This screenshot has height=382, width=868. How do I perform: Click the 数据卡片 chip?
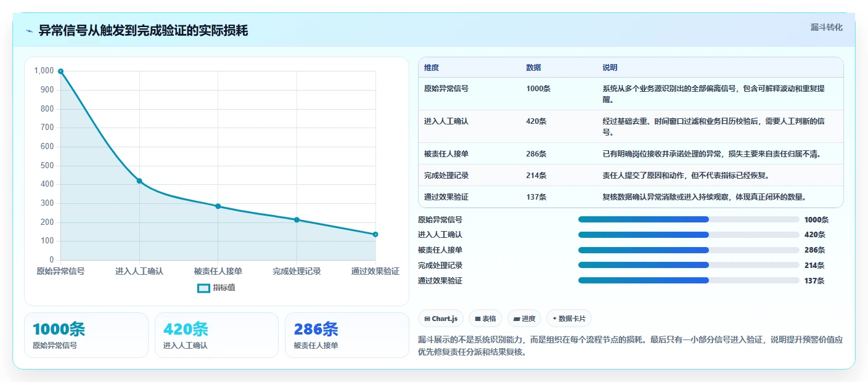pyautogui.click(x=569, y=319)
